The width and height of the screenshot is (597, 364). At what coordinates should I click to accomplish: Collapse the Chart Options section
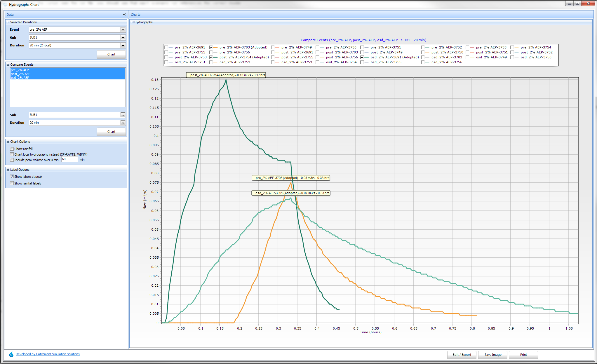[8, 142]
